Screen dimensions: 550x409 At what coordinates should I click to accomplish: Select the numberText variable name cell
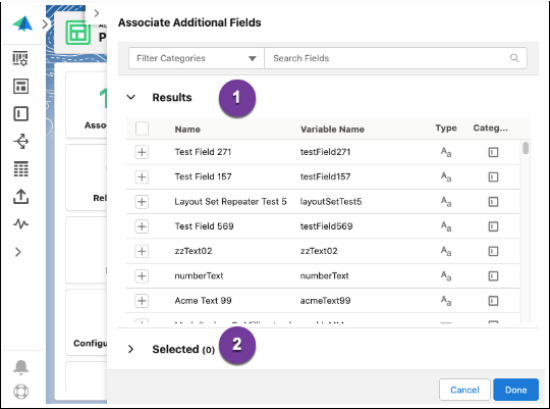coord(324,276)
